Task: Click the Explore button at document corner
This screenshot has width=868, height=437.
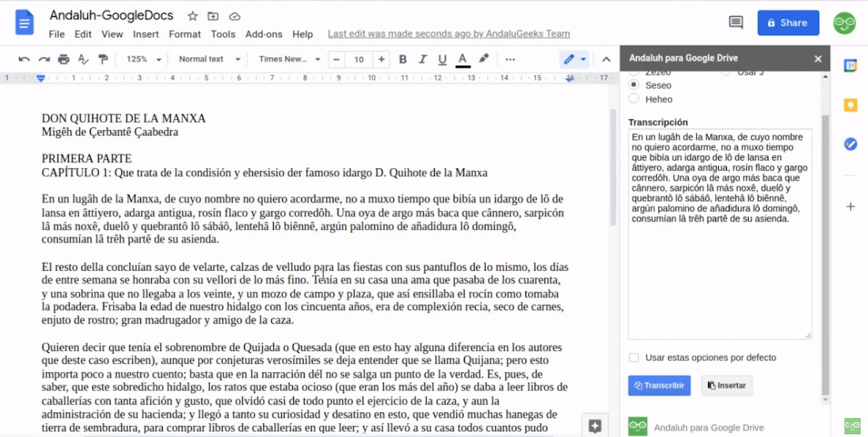Action: point(595,426)
